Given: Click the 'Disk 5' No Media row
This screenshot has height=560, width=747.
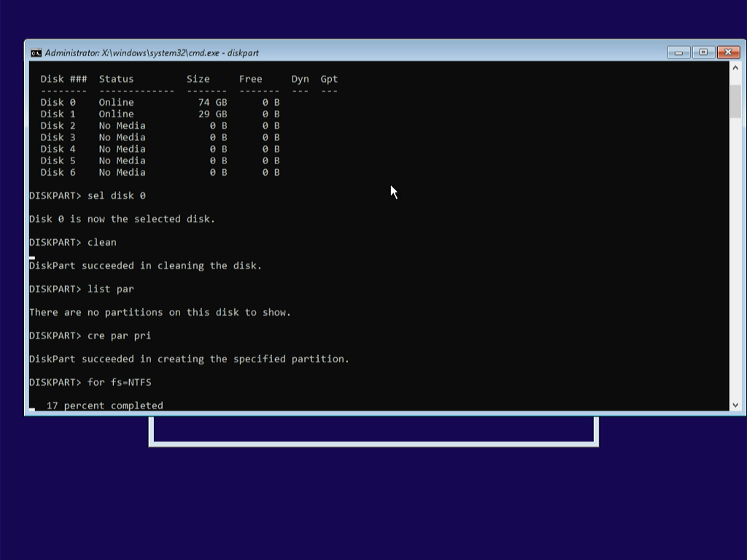Looking at the screenshot, I should (x=160, y=160).
